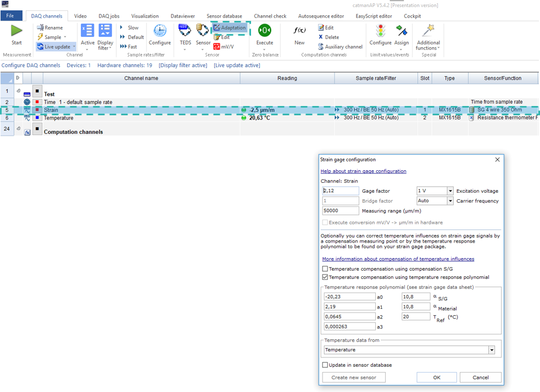
Task: Open the Sensor database tab
Action: (x=224, y=16)
